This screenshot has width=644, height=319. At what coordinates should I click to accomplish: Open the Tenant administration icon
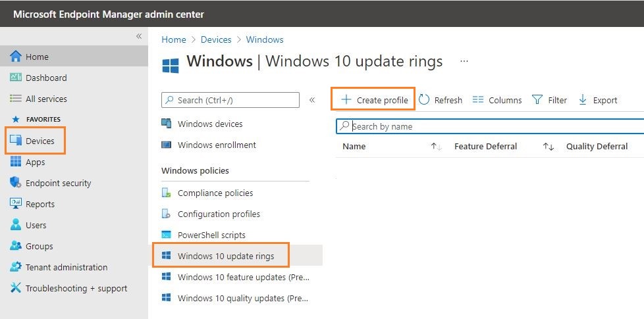coord(16,266)
